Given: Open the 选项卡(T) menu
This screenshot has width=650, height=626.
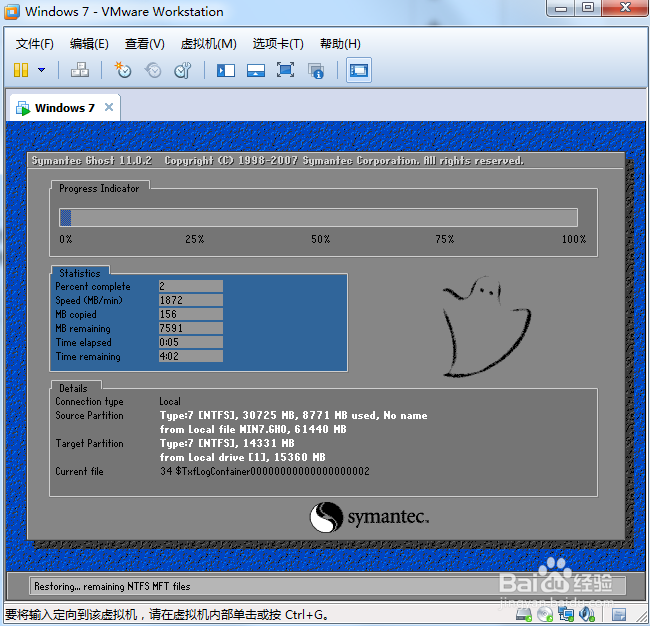Looking at the screenshot, I should pos(278,44).
